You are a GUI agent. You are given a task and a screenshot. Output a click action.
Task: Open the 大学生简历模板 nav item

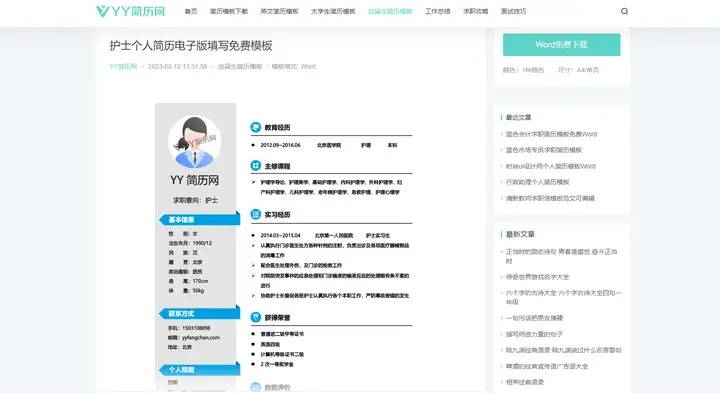[x=333, y=11]
